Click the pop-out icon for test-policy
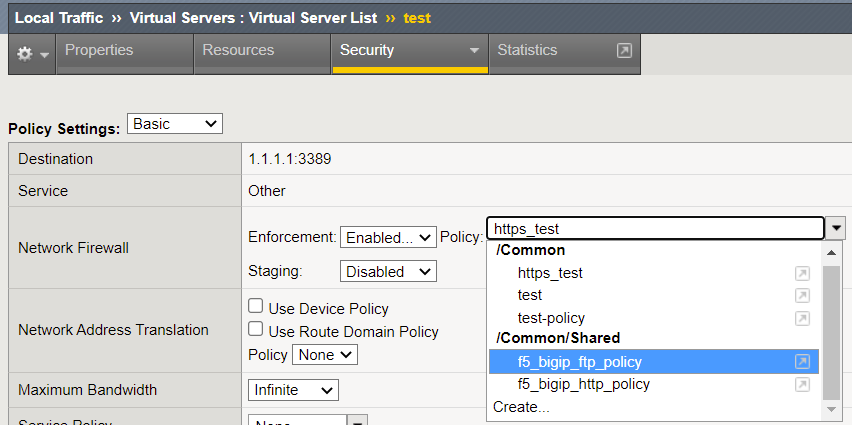Screen dimensions: 852x425 pyautogui.click(x=802, y=318)
